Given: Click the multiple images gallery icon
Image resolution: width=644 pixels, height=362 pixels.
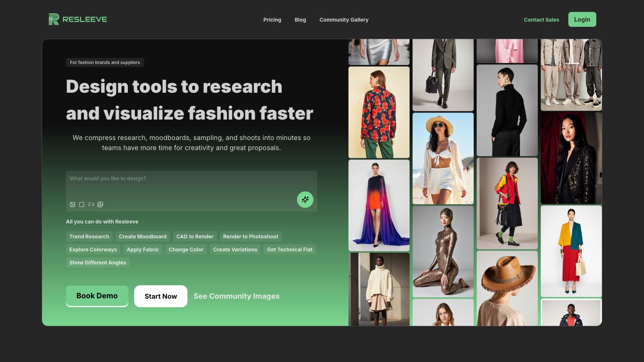Looking at the screenshot, I should pyautogui.click(x=100, y=204).
